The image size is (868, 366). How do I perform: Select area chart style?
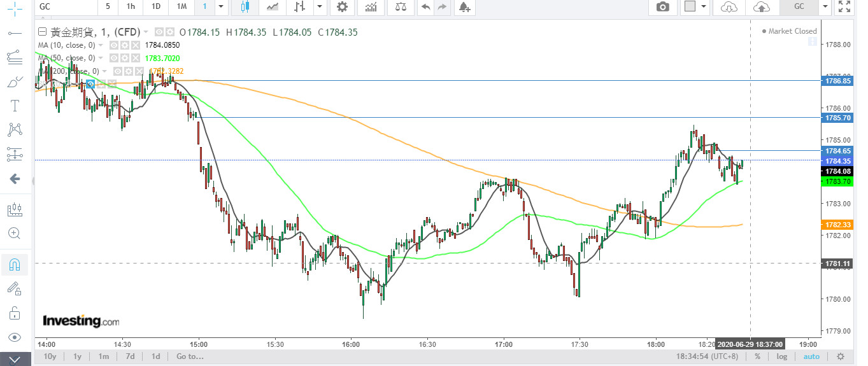coord(273,7)
